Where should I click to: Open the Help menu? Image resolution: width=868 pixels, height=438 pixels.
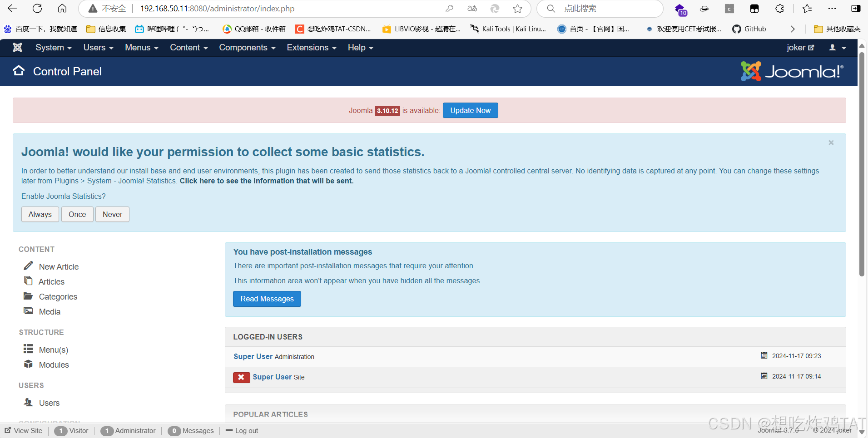pos(361,48)
